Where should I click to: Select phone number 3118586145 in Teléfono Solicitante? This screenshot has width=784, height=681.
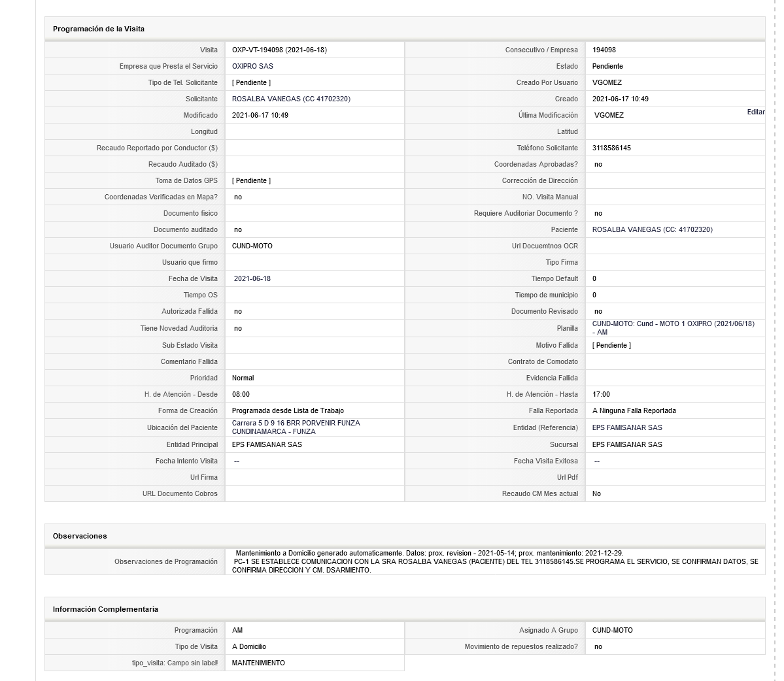pyautogui.click(x=611, y=148)
